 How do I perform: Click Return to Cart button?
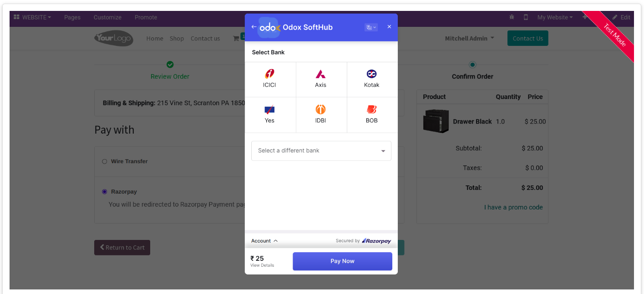[122, 248]
